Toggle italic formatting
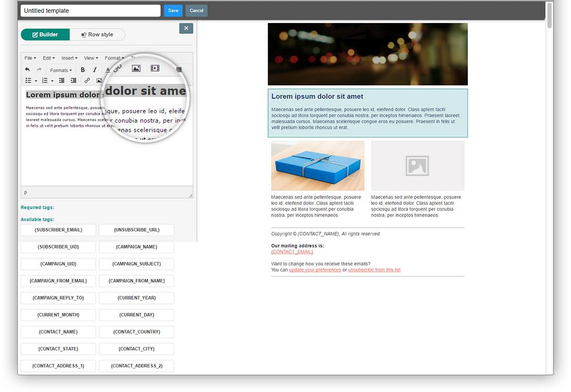The height and width of the screenshot is (392, 571). [x=95, y=70]
